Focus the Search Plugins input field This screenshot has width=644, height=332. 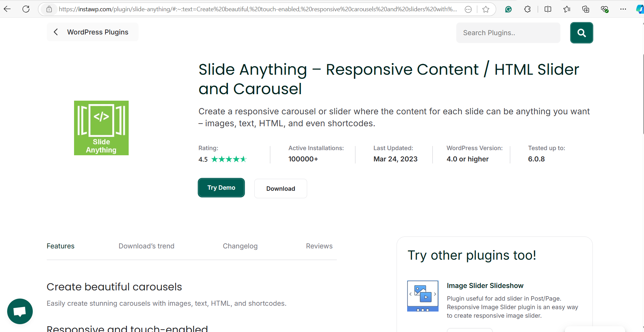(x=508, y=33)
